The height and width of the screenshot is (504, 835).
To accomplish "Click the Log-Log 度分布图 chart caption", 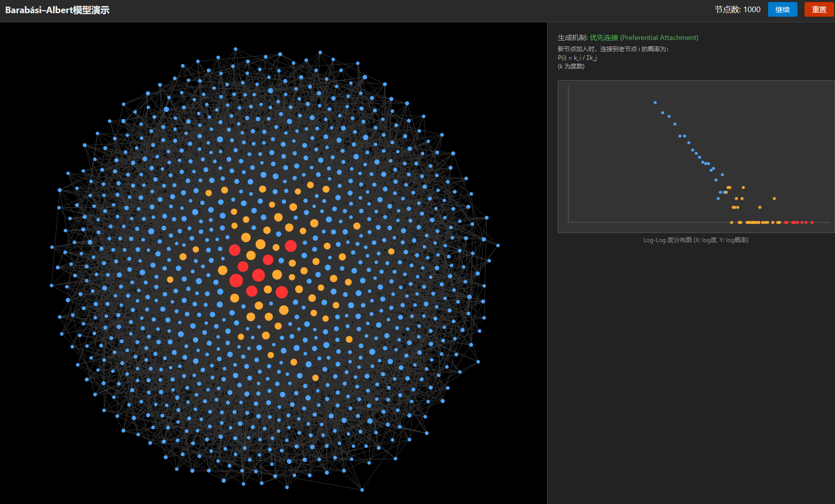I will [x=696, y=240].
